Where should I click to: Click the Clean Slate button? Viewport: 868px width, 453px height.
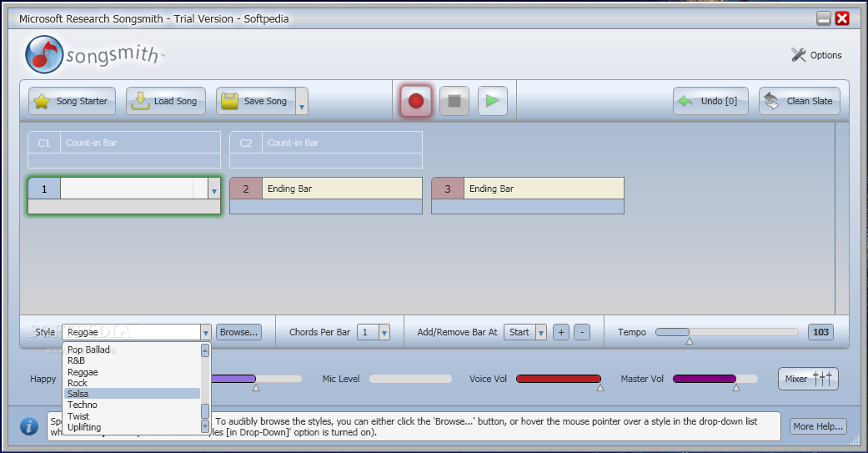[x=800, y=101]
